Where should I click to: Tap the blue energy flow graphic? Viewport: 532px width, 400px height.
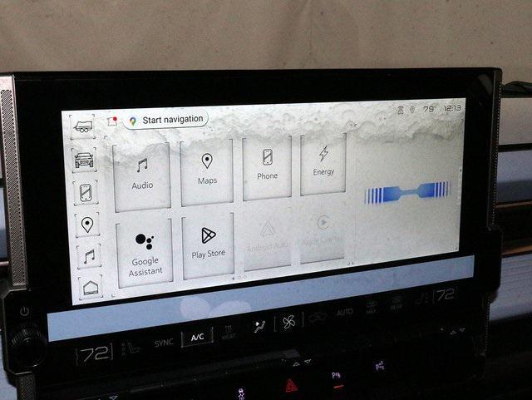(407, 192)
